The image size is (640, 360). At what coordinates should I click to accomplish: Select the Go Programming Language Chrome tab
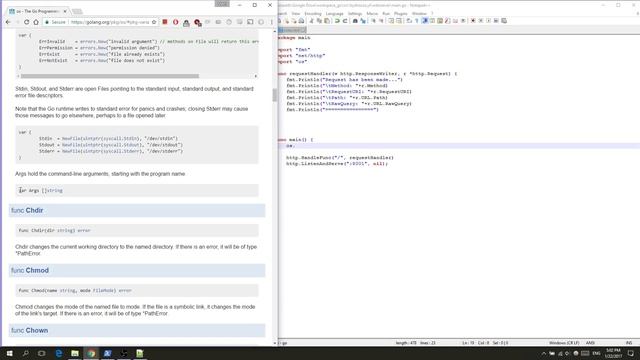click(x=37, y=11)
